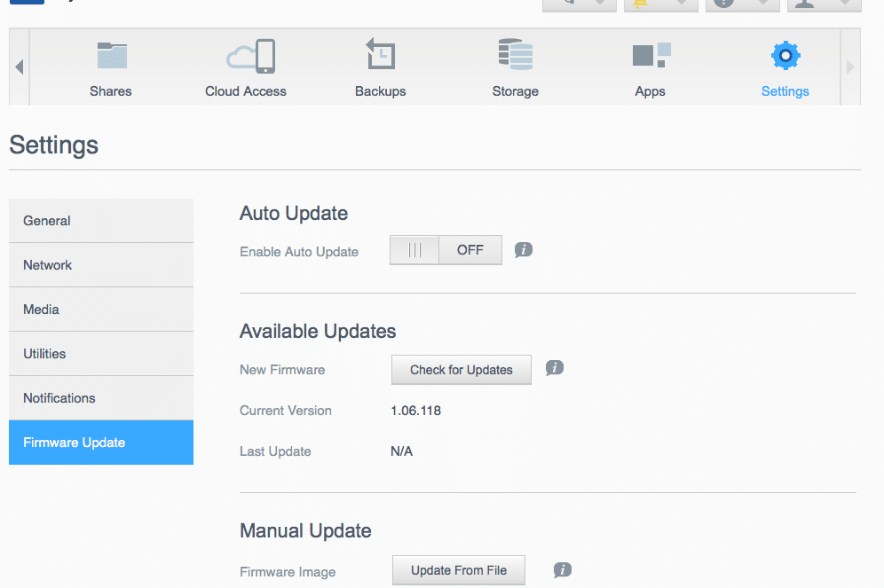This screenshot has width=884, height=588.
Task: Select the Firmware Update tab
Action: point(101,443)
